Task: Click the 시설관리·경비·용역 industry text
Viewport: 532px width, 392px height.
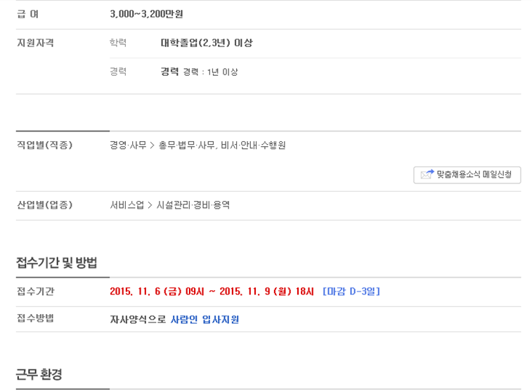Action: [x=193, y=205]
